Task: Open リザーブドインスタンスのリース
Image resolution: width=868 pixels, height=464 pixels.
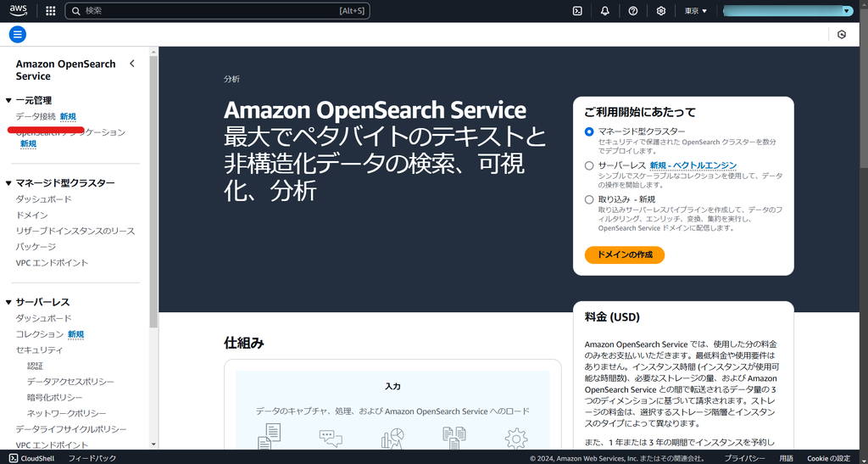Action: 75,231
